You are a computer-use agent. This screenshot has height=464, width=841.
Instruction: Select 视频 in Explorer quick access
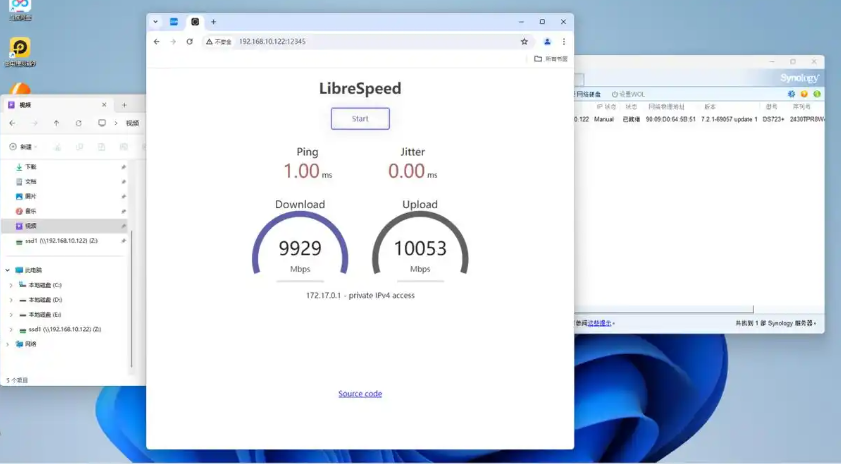click(x=64, y=226)
